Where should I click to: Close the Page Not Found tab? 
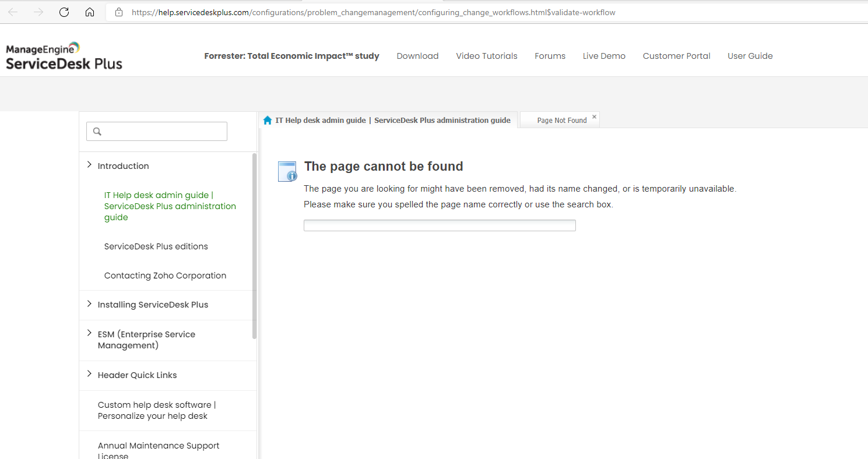pyautogui.click(x=594, y=117)
